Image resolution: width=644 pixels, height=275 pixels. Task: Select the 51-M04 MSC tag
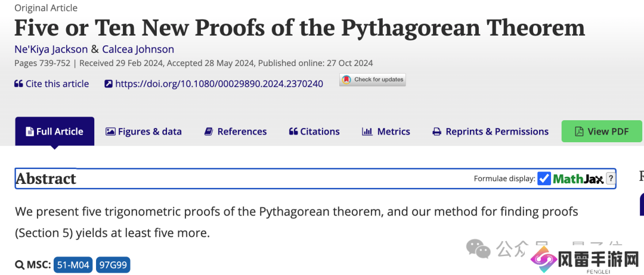point(73,265)
